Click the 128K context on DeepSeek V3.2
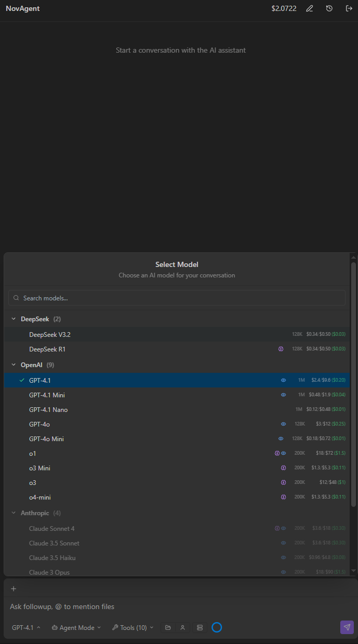 (297, 334)
